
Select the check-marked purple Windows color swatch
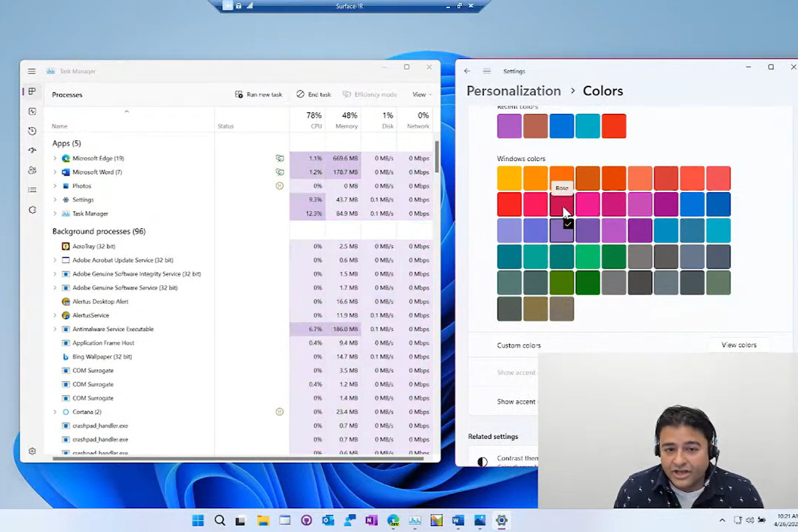pyautogui.click(x=561, y=231)
